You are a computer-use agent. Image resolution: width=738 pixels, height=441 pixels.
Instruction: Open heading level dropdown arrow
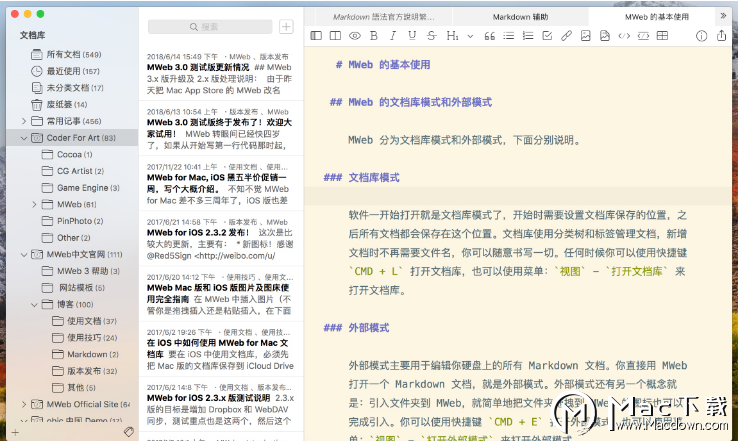point(470,36)
